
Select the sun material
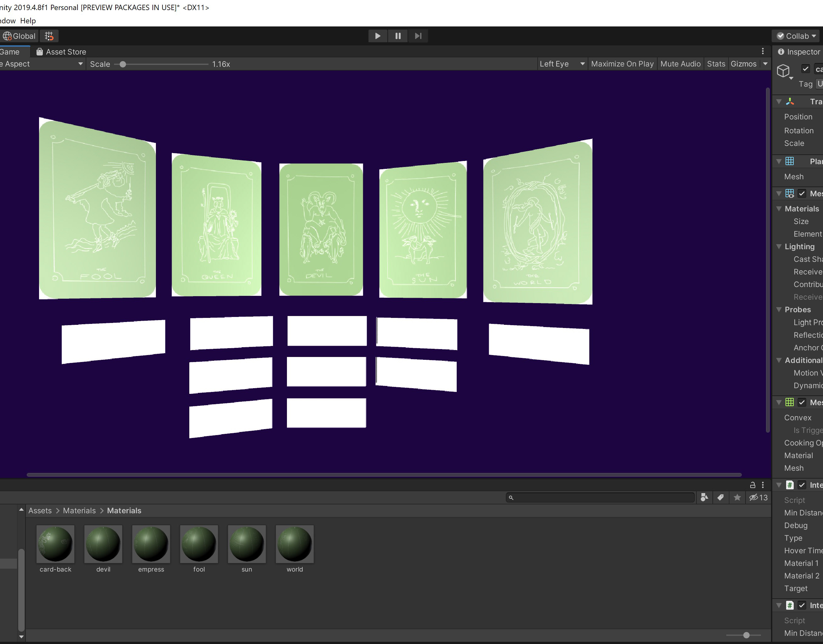247,549
